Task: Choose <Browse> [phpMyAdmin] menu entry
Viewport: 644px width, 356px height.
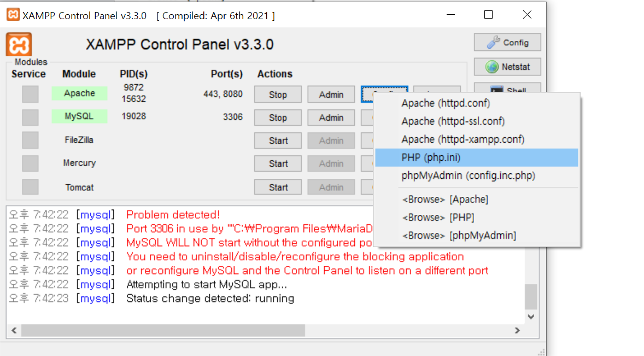Action: 476,235
